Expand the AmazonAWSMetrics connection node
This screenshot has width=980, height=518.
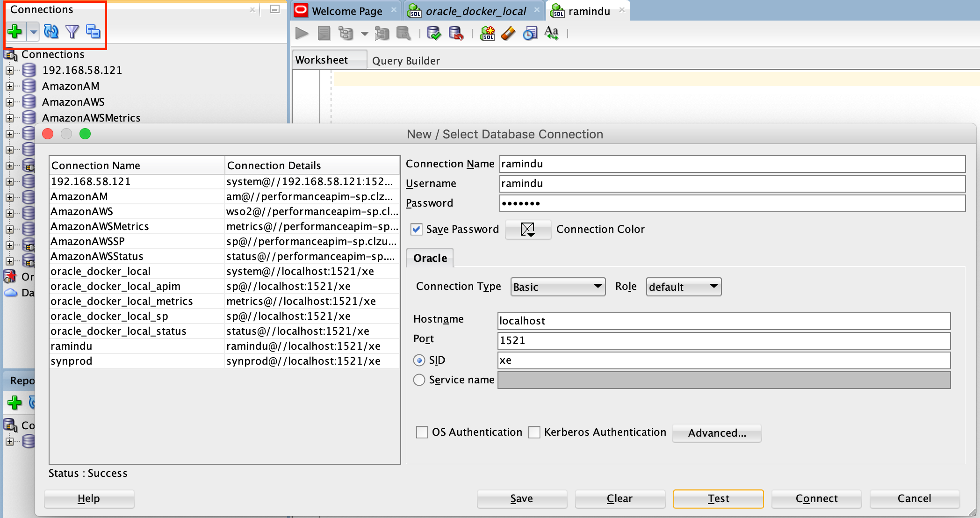coord(10,118)
